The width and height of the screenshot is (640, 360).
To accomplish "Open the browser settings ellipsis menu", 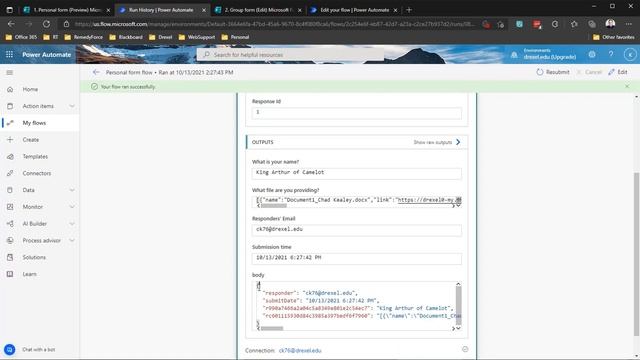I will point(629,24).
